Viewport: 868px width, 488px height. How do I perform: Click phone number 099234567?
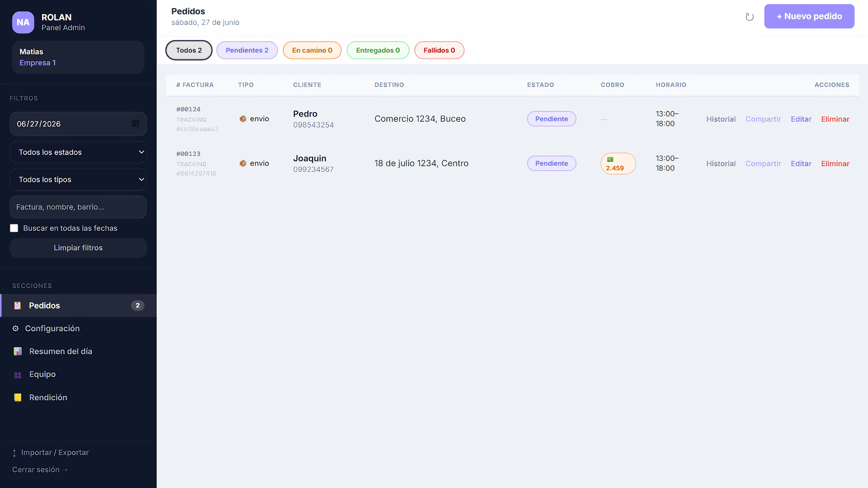pos(313,169)
